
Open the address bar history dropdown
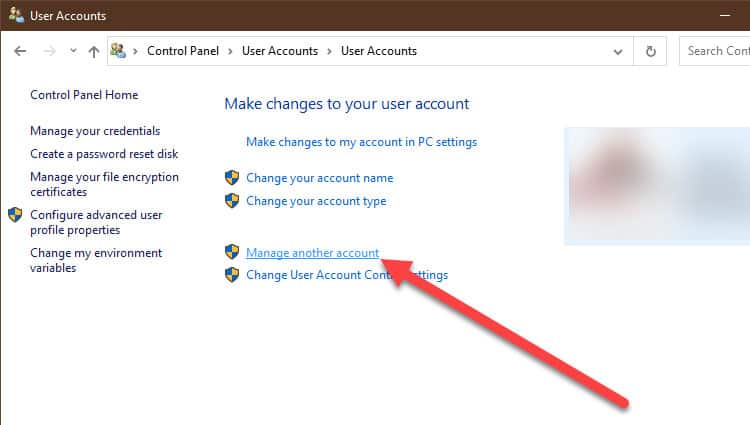pos(618,51)
